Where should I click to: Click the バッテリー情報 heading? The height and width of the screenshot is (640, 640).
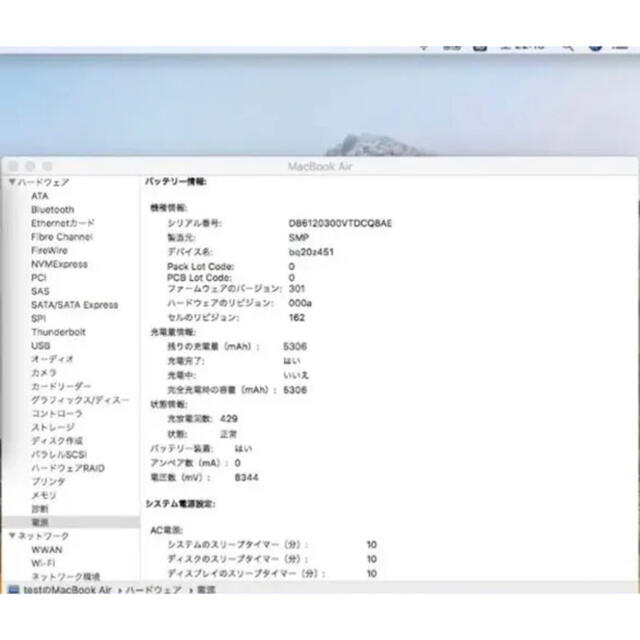(x=176, y=182)
